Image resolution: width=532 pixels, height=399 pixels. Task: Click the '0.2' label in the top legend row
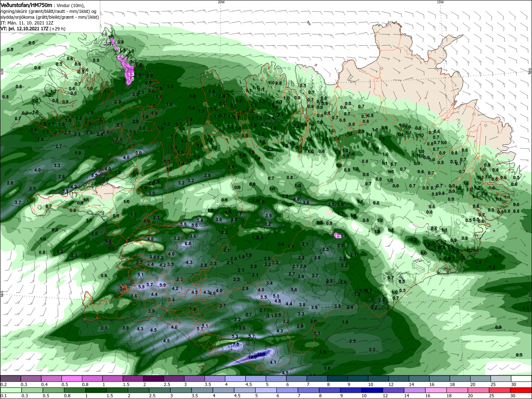pyautogui.click(x=3, y=384)
